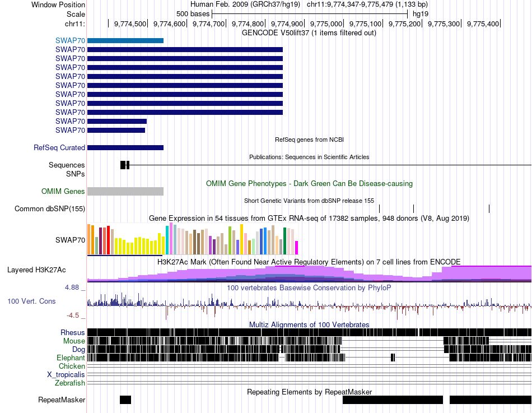Click the GENCODE V50lift37 track title
The width and height of the screenshot is (532, 413).
pyautogui.click(x=309, y=33)
